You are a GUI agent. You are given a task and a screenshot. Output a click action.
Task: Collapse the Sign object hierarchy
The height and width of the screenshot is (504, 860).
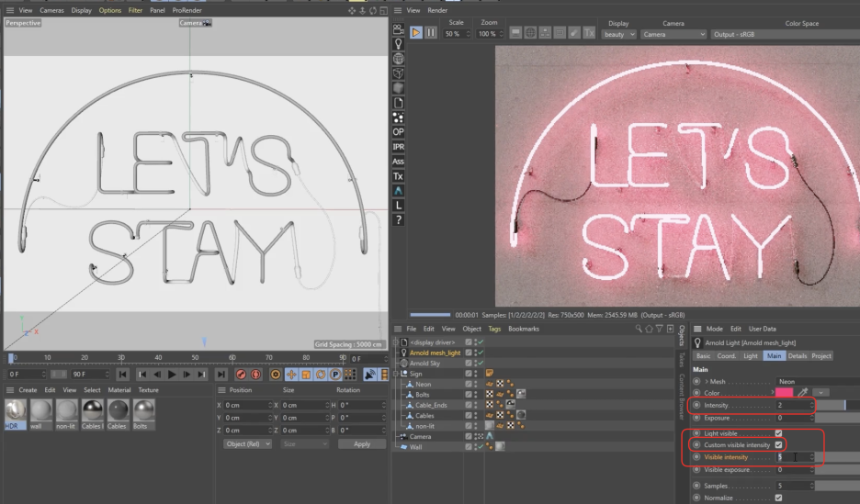[x=395, y=374]
